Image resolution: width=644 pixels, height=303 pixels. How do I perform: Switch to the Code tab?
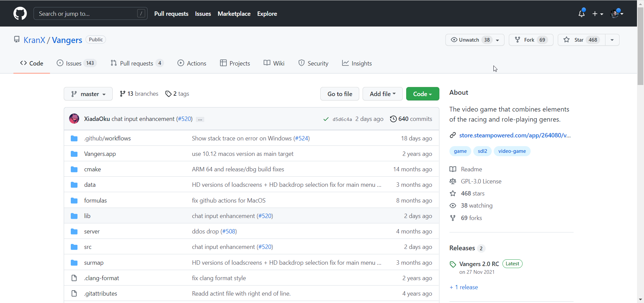click(x=32, y=63)
